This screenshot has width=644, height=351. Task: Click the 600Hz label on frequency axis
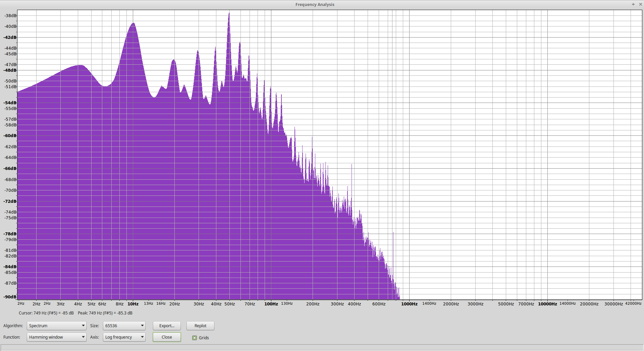(x=379, y=304)
